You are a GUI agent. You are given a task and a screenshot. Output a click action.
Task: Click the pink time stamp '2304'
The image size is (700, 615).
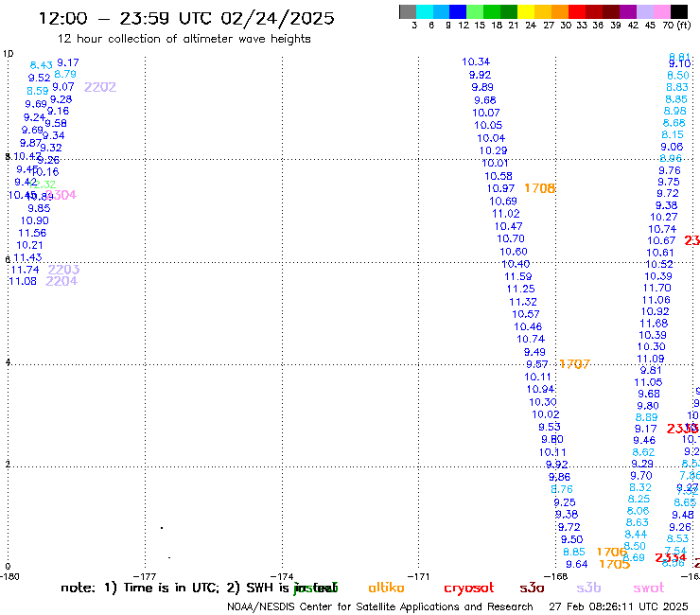(61, 195)
